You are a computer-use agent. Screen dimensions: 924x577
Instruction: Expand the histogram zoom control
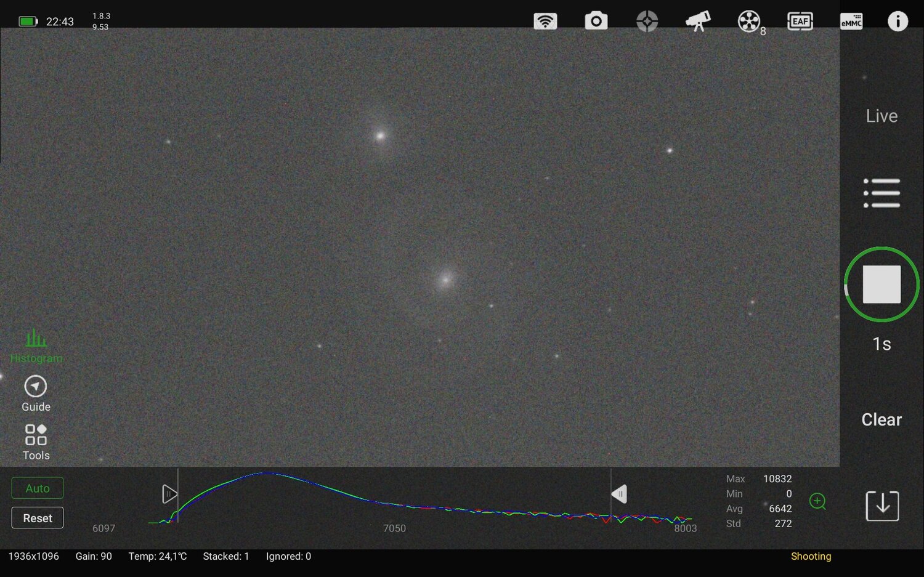818,502
